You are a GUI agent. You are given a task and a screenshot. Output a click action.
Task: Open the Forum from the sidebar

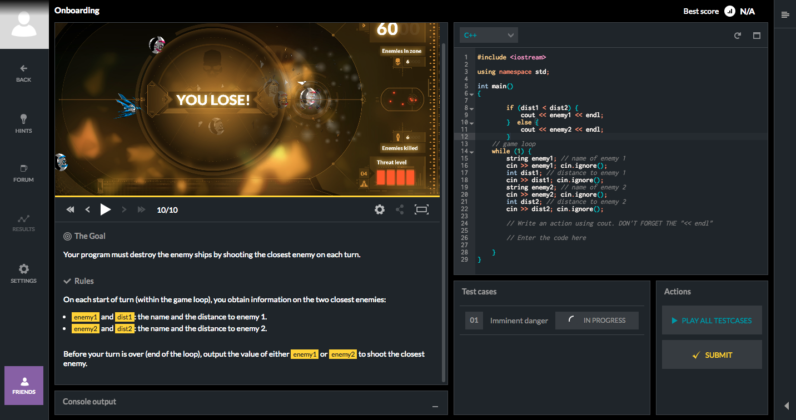pos(23,171)
